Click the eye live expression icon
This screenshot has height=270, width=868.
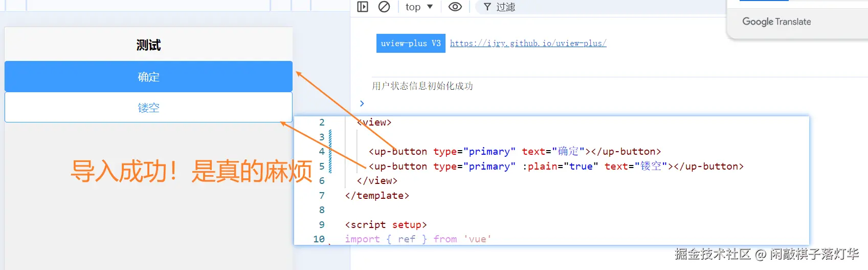click(455, 7)
